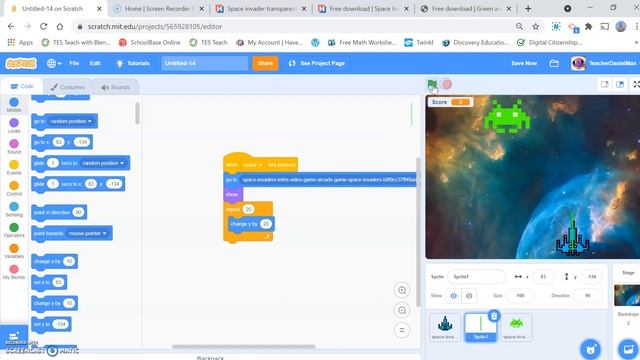Switch to large stage layout
The width and height of the screenshot is (640, 360).
coord(620,84)
